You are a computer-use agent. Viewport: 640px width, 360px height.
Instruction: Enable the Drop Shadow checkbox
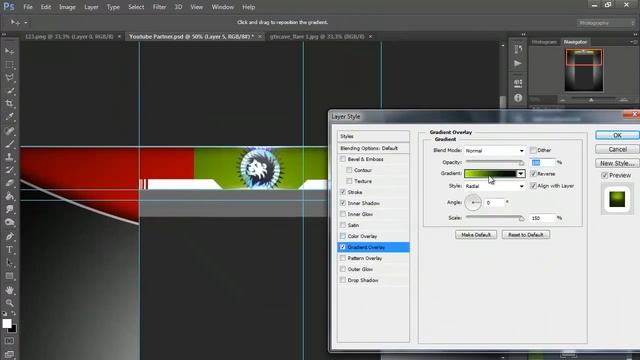[343, 280]
